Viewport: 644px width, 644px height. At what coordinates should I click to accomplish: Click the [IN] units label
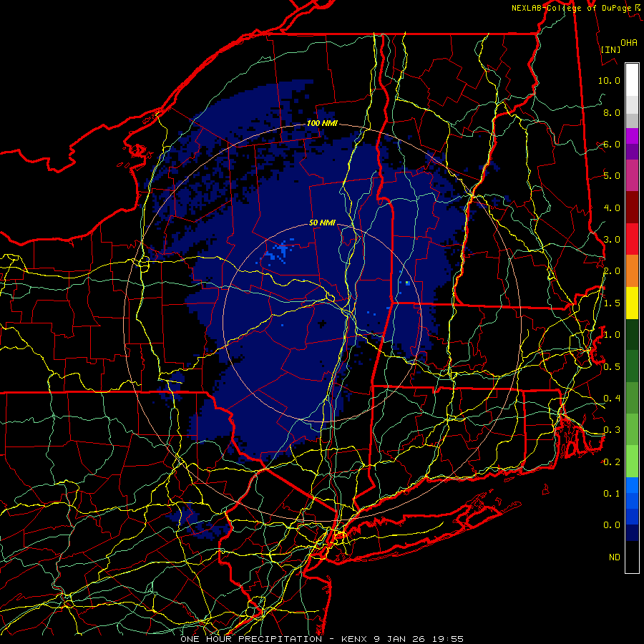point(611,49)
